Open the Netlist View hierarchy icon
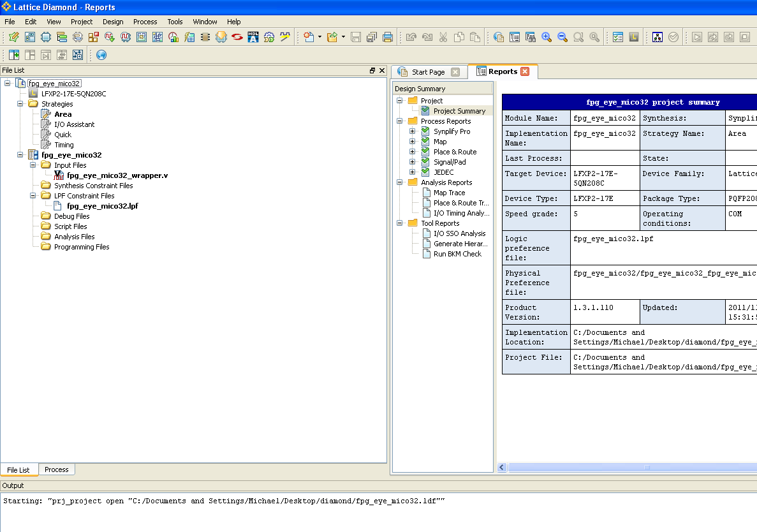This screenshot has width=757, height=532. point(62,37)
